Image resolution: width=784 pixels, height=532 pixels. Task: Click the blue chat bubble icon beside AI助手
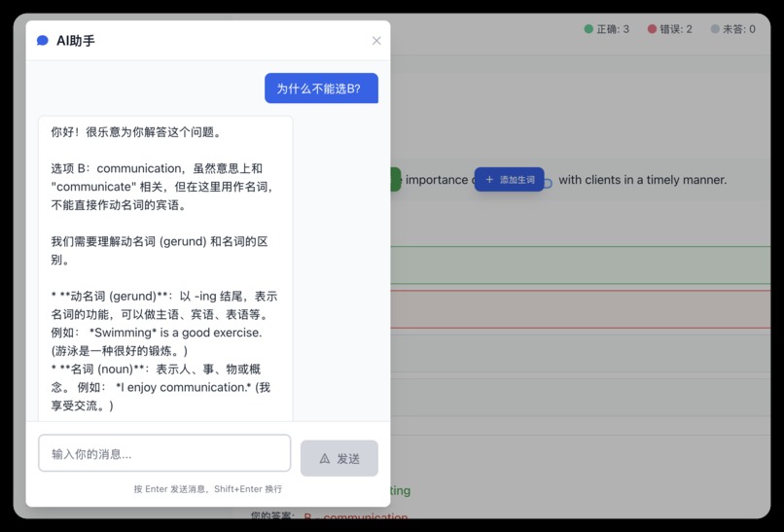point(43,41)
